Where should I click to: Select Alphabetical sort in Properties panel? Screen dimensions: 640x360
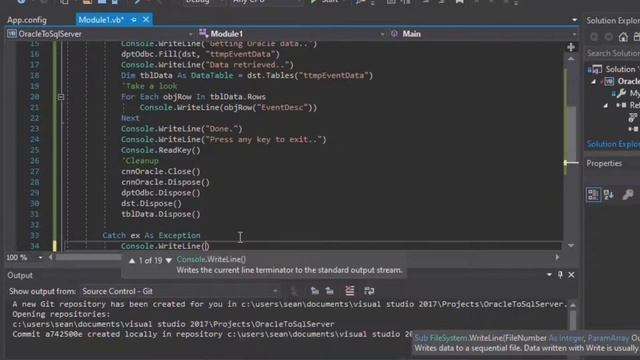click(x=609, y=194)
